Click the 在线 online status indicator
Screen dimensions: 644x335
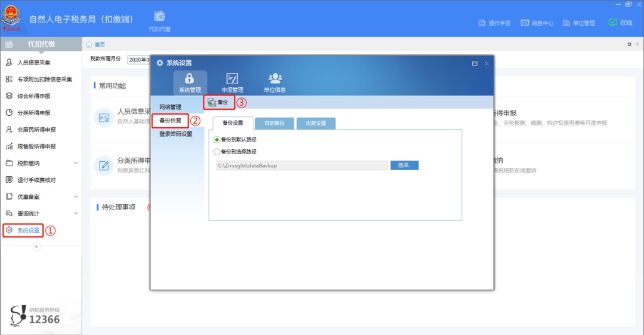[620, 23]
